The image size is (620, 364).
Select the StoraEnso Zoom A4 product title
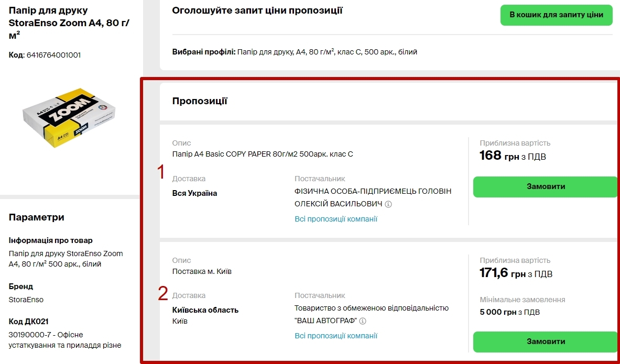pyautogui.click(x=69, y=23)
